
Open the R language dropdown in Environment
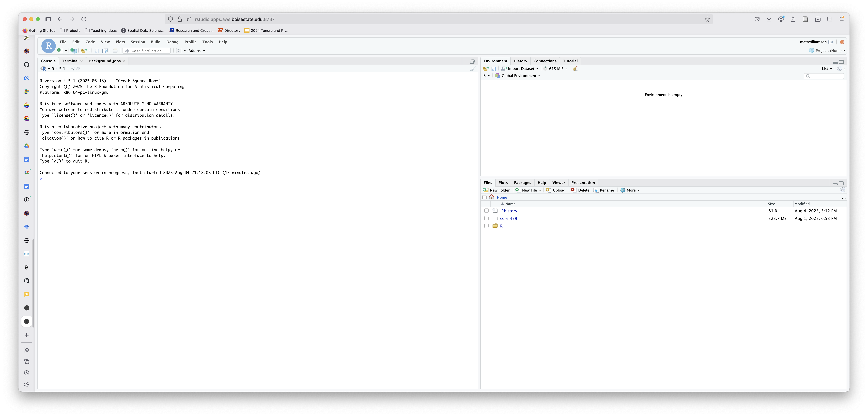(x=486, y=75)
